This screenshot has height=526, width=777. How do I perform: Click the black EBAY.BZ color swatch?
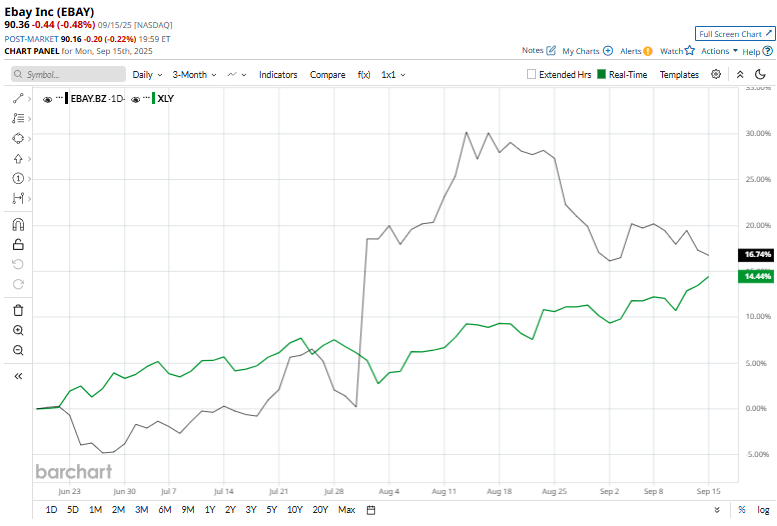click(66, 98)
